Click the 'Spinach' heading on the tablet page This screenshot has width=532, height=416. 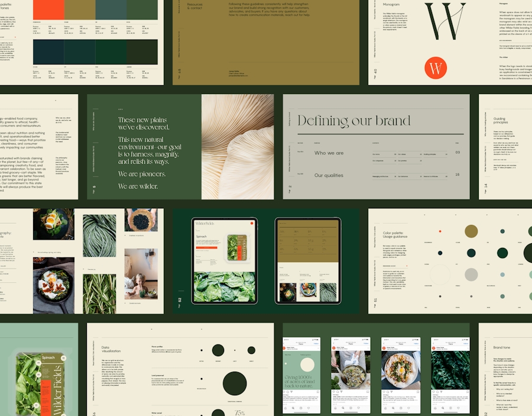click(x=201, y=236)
